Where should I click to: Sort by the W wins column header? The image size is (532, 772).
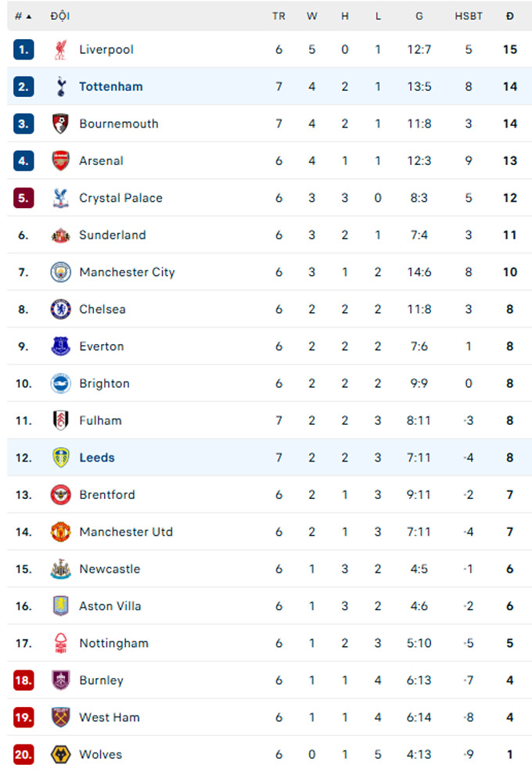tap(312, 16)
